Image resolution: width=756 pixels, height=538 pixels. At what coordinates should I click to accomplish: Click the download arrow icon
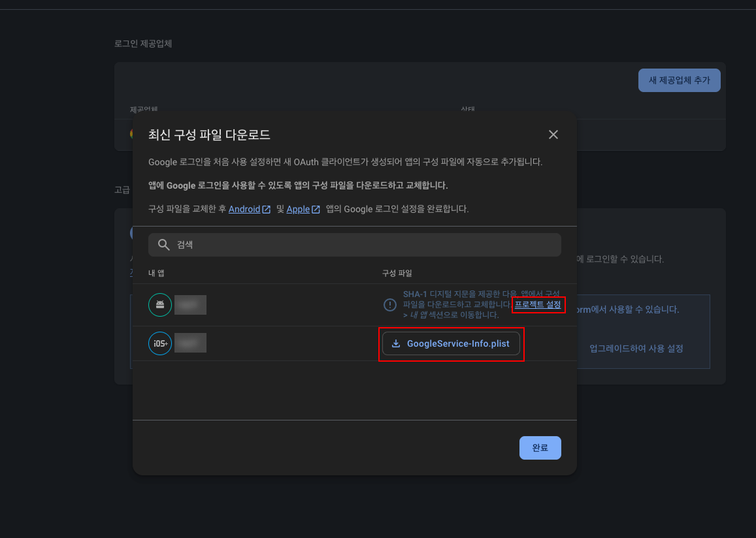(x=396, y=343)
